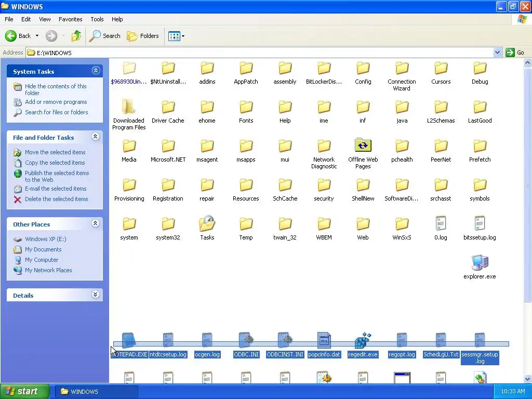Open the Edit menu
Viewport: 532px width, 399px height.
pos(26,19)
